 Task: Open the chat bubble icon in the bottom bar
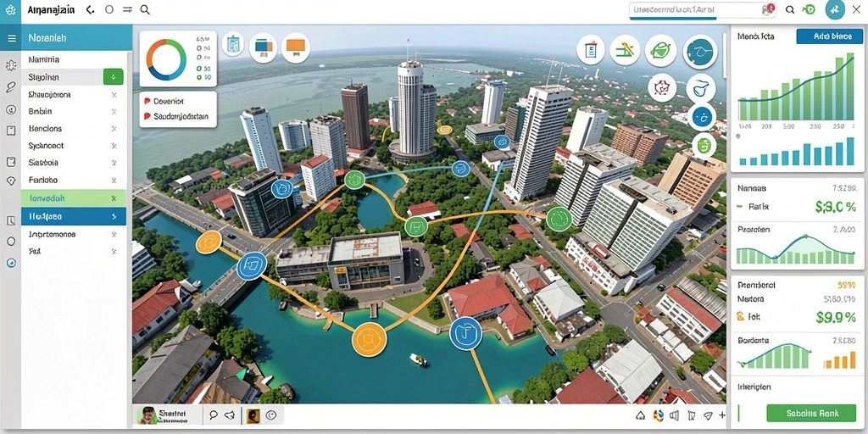coord(214,415)
